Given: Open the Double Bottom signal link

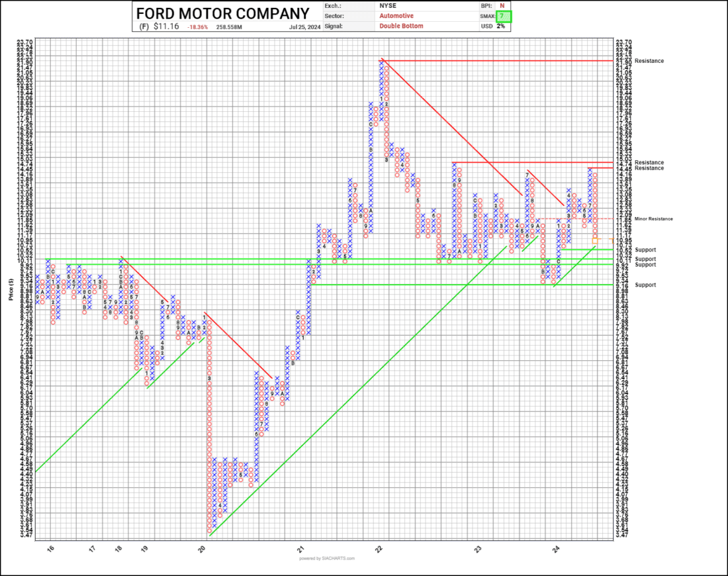Looking at the screenshot, I should pyautogui.click(x=401, y=26).
